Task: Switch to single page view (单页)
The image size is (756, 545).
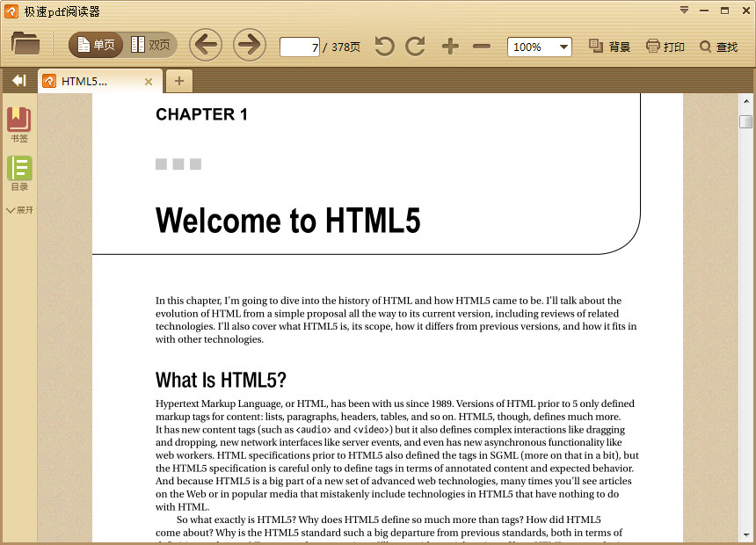Action: pyautogui.click(x=96, y=45)
